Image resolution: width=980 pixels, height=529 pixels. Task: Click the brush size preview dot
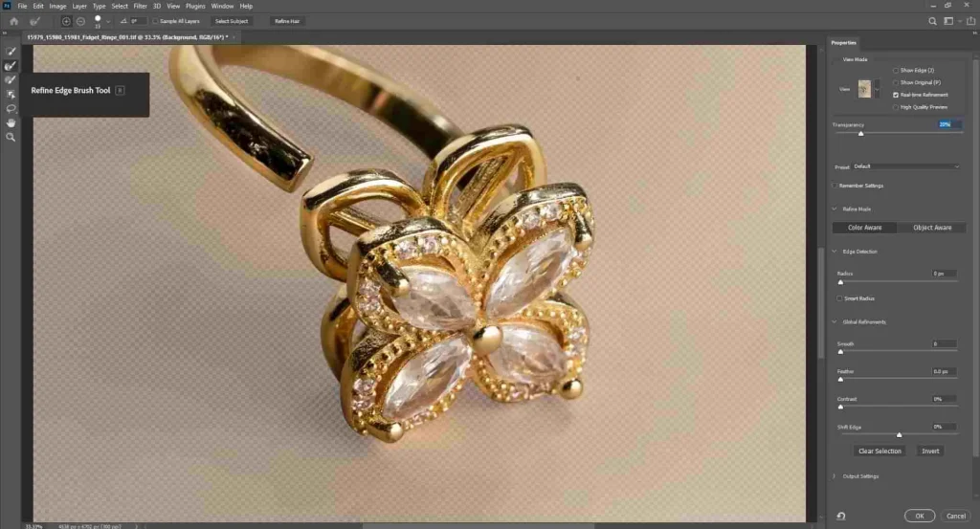(x=98, y=19)
